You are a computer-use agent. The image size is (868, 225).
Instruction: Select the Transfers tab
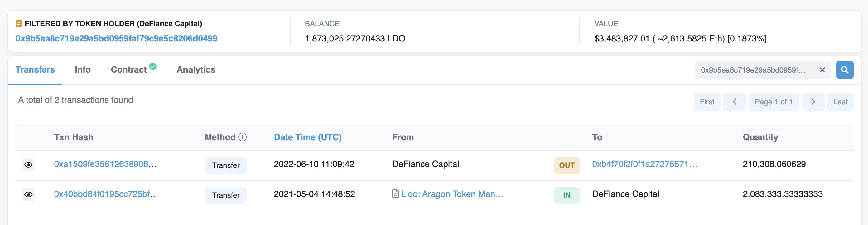(x=35, y=70)
